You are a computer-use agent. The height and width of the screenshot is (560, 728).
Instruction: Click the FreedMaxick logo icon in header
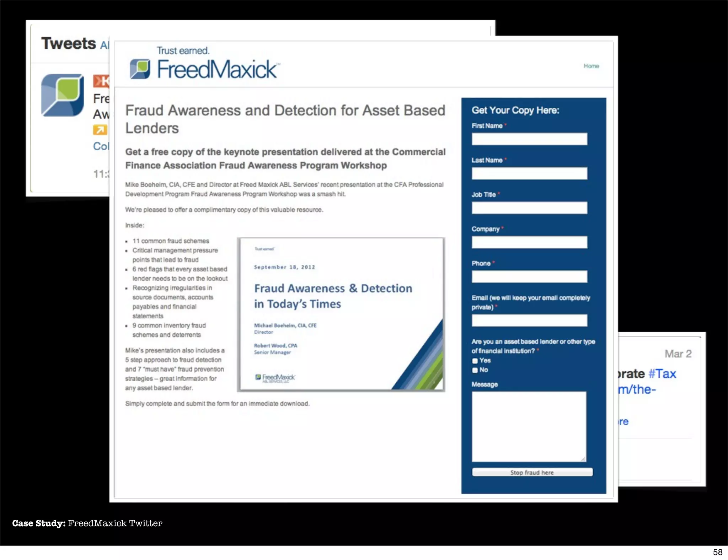140,69
